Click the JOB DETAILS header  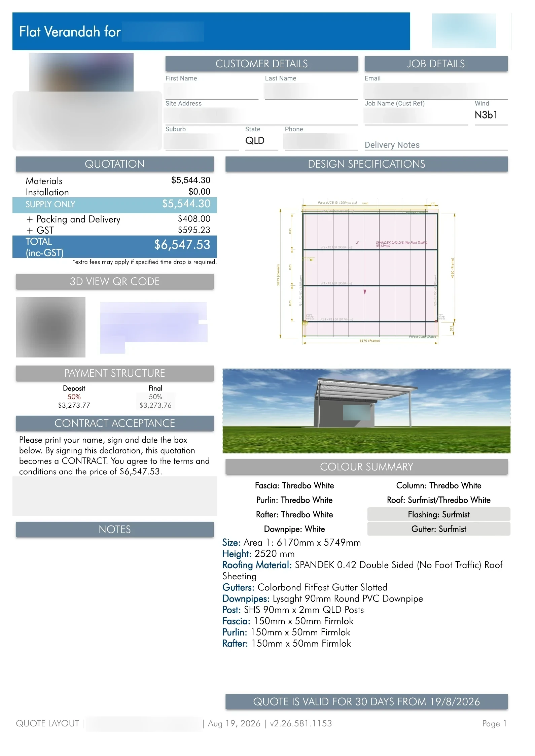pos(436,64)
